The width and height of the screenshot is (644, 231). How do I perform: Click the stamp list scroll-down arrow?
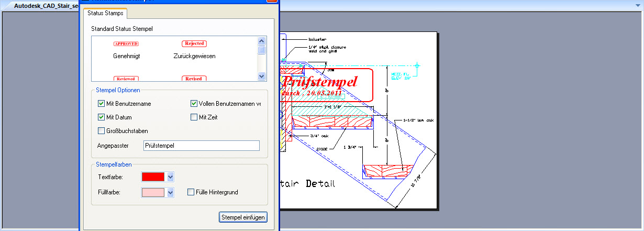262,76
